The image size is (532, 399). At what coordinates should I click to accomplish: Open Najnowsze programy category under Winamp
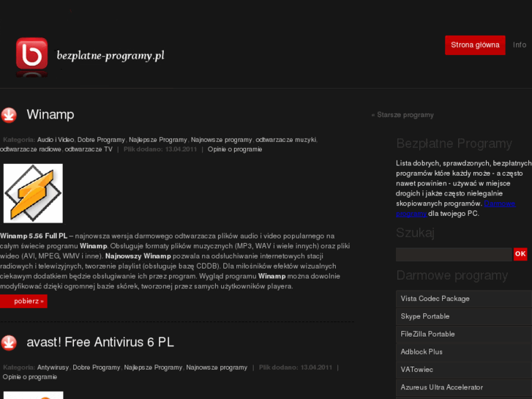(x=221, y=140)
